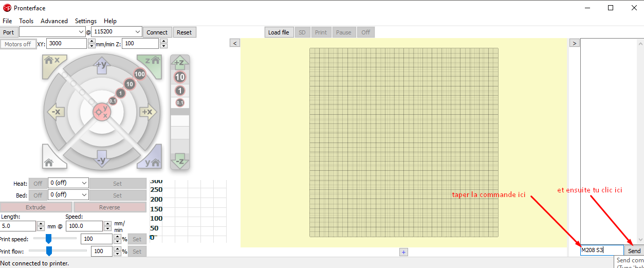
Task: Open baud rate 115200 dropdown
Action: (117, 32)
